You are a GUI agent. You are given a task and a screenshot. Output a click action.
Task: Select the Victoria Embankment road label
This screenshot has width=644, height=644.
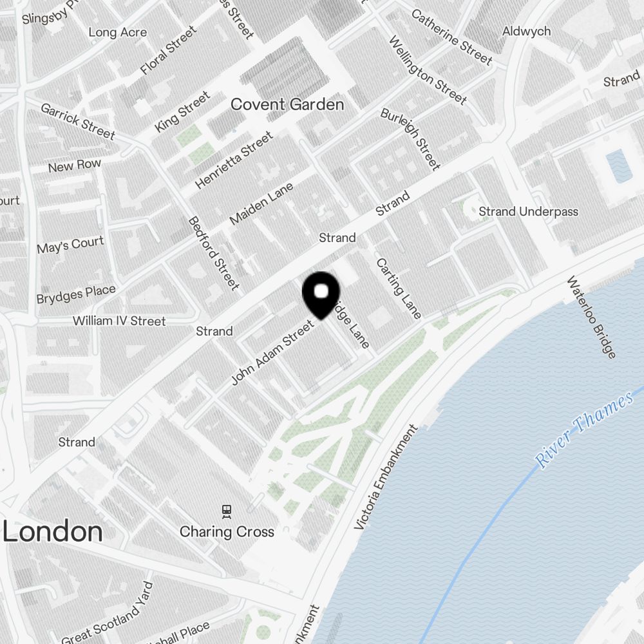coord(385,477)
